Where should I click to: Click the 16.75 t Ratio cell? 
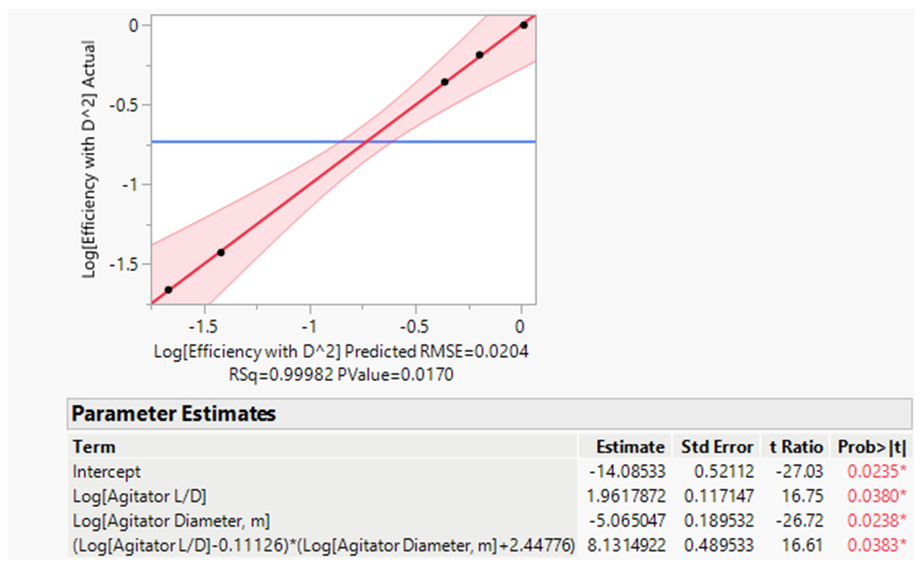tap(802, 496)
